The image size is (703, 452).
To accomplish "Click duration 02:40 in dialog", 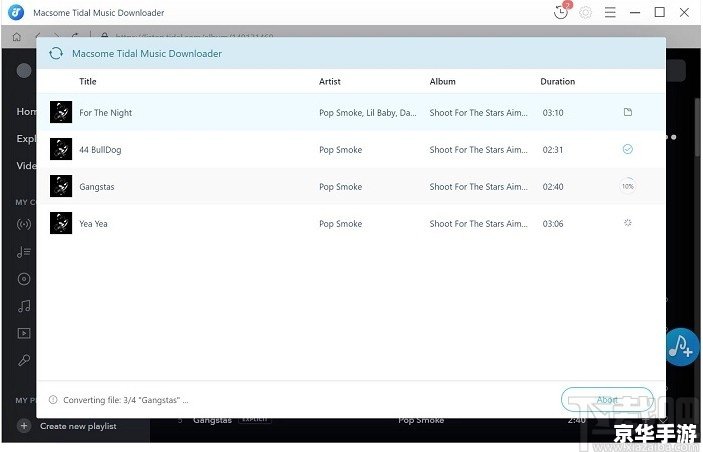I will (553, 187).
